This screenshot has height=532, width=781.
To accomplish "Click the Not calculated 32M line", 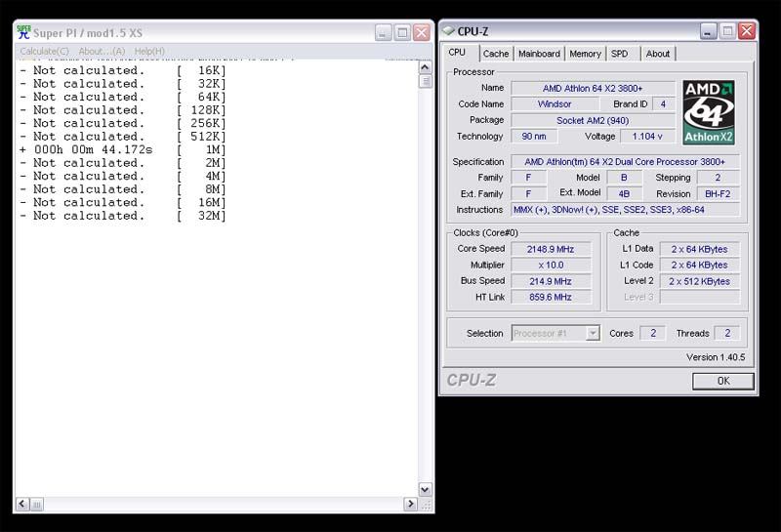I will pyautogui.click(x=123, y=216).
